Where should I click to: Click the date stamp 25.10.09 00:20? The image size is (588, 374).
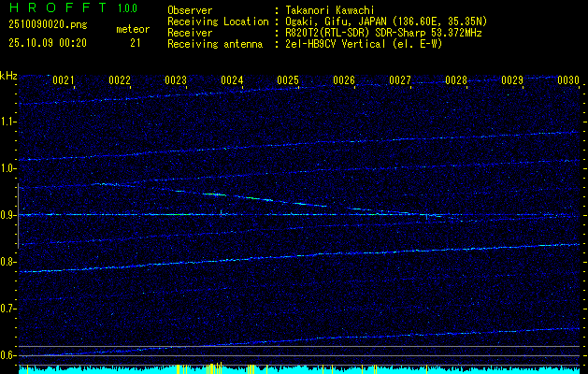tap(47, 42)
